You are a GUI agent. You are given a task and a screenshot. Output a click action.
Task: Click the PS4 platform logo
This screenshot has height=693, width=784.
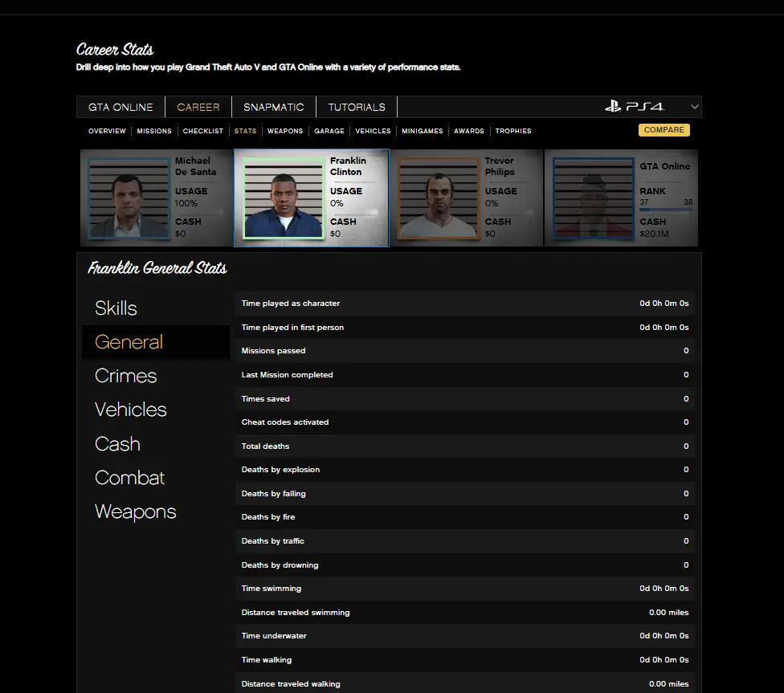[635, 107]
